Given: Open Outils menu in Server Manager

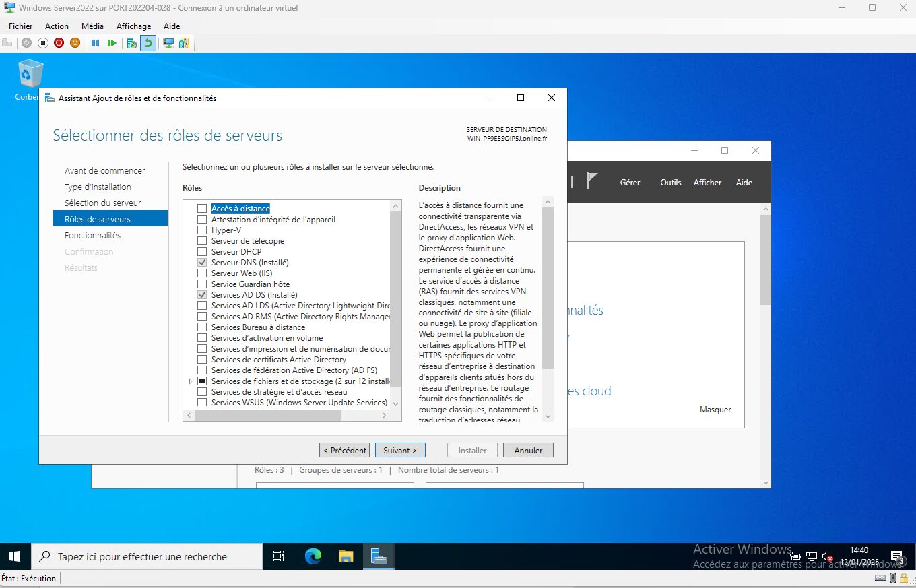Looking at the screenshot, I should click(671, 183).
